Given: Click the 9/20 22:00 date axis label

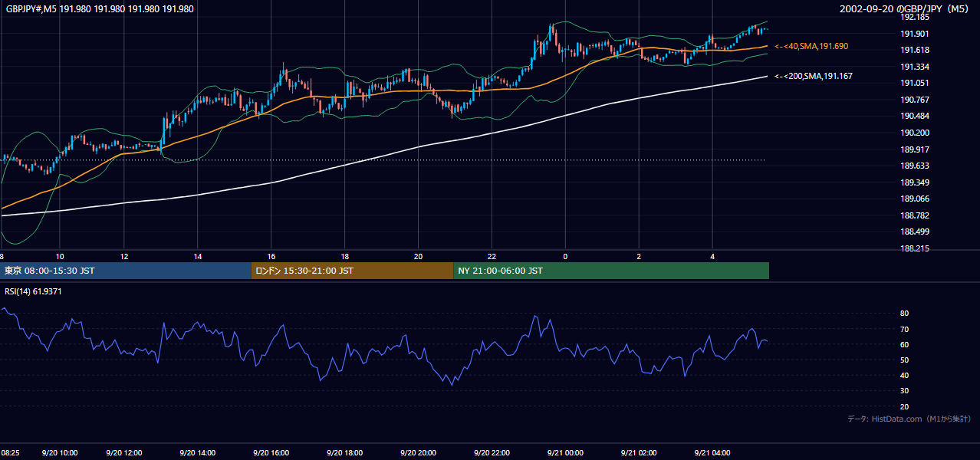Looking at the screenshot, I should click(x=492, y=453).
